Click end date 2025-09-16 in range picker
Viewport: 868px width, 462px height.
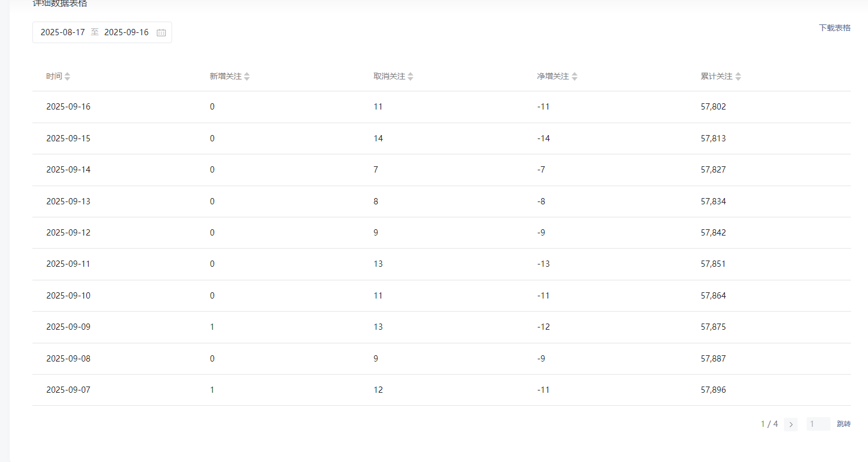(126, 32)
